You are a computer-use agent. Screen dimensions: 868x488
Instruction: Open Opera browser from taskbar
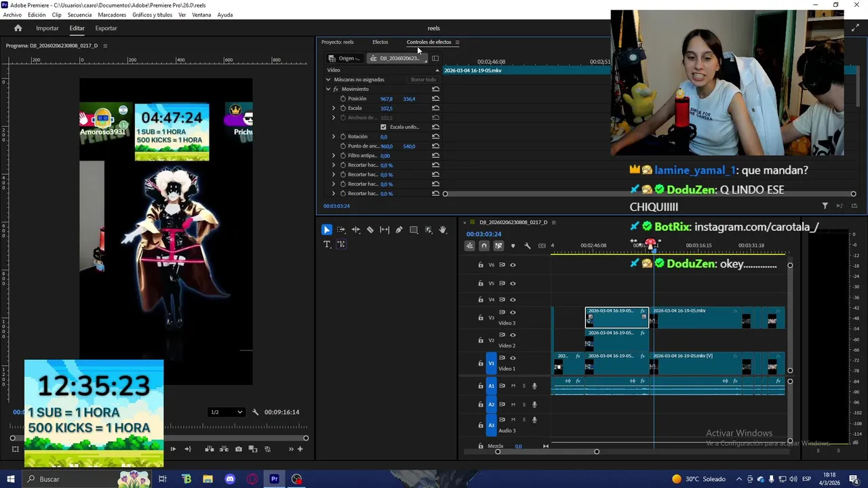point(252,479)
